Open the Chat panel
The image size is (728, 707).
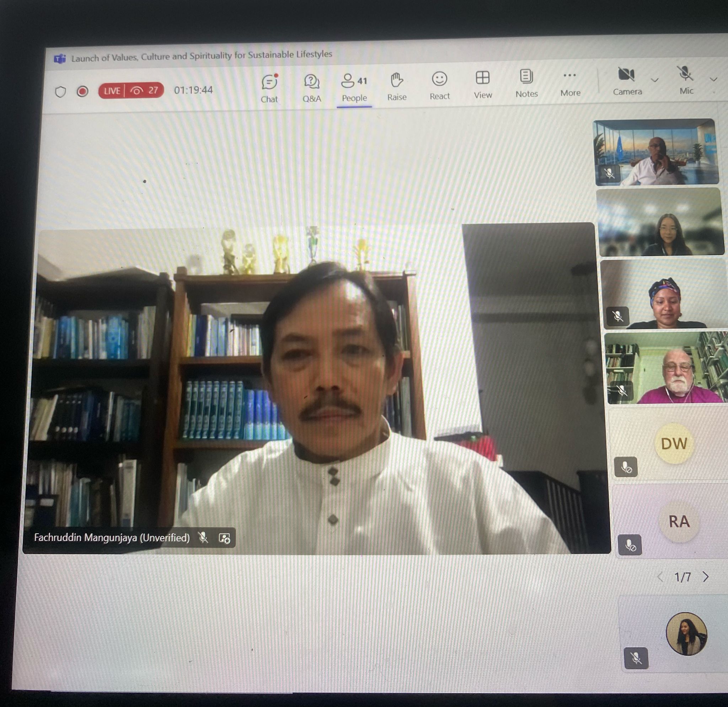[270, 89]
